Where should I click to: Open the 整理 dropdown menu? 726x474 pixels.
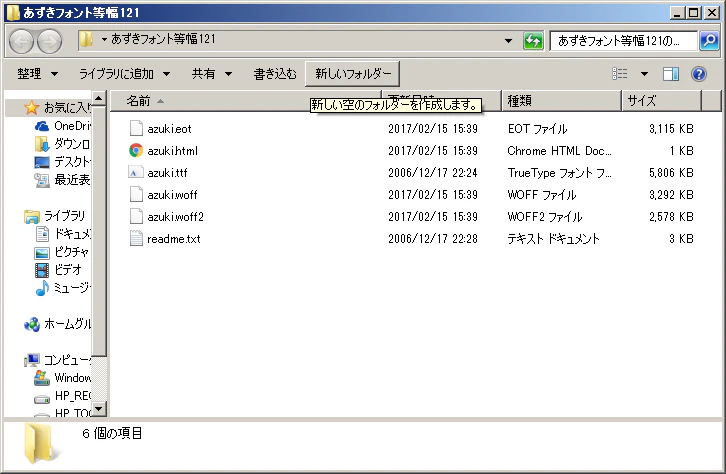tap(38, 74)
